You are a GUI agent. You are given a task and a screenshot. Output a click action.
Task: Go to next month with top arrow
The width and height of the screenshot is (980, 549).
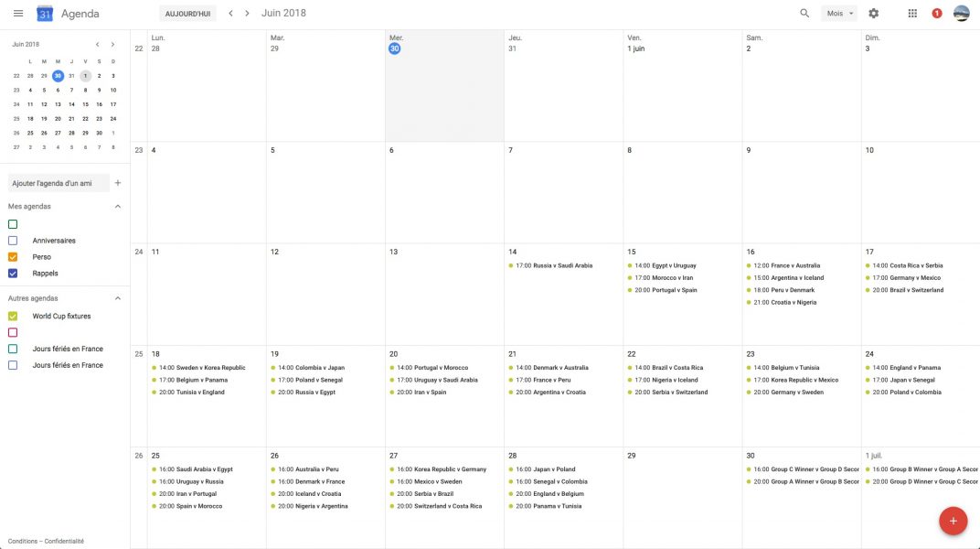tap(247, 13)
